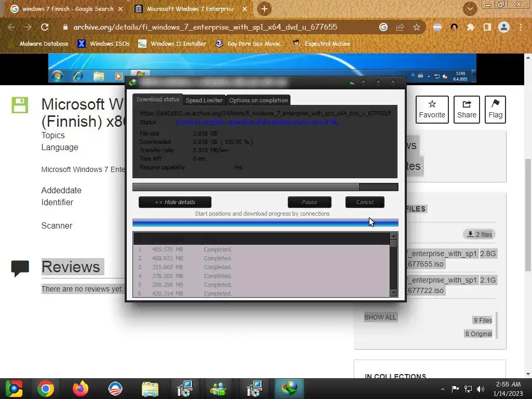Click the Reviews speech bubble icon
532x399 pixels.
pos(20,269)
